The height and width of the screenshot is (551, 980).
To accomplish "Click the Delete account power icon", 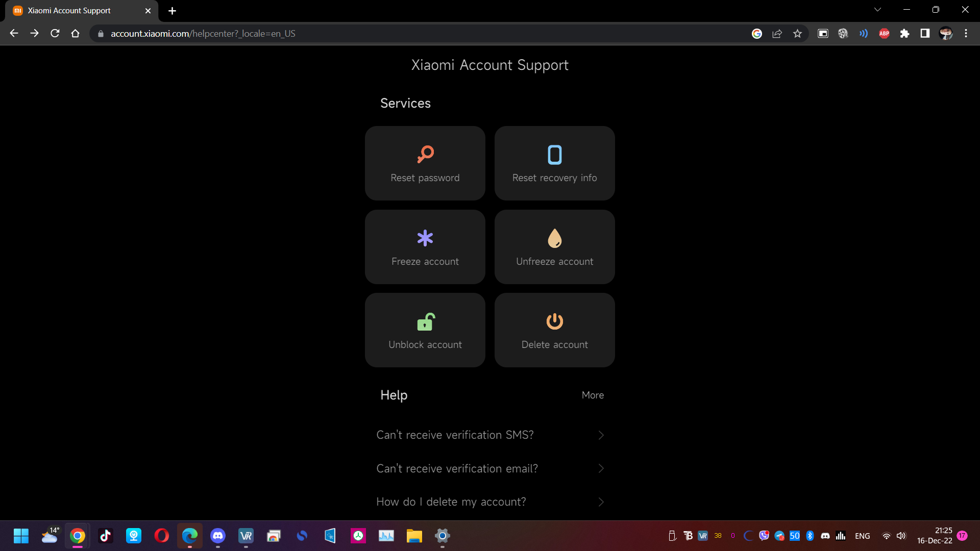I will pyautogui.click(x=554, y=321).
